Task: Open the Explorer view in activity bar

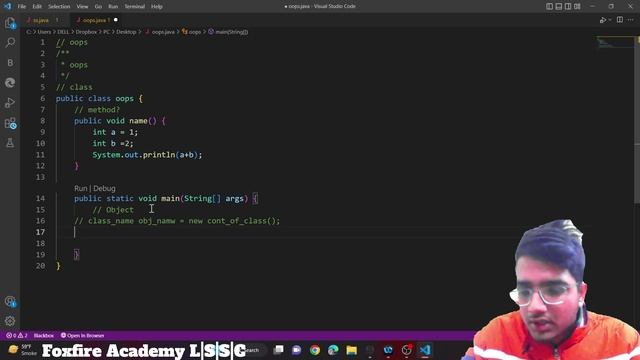Action: pyautogui.click(x=10, y=23)
